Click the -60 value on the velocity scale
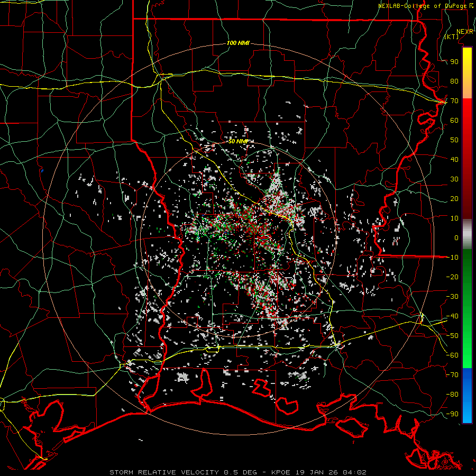Screen dimensions: 476x476 [452, 355]
